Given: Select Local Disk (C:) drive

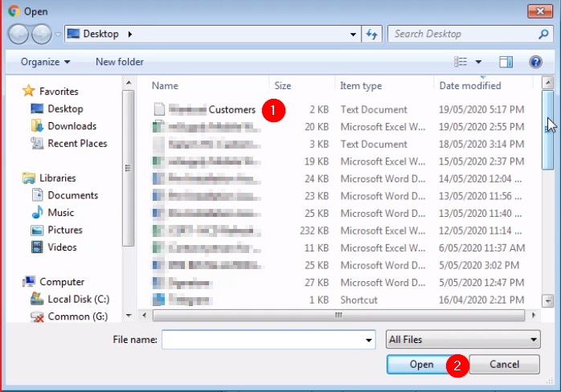Looking at the screenshot, I should click(79, 299).
